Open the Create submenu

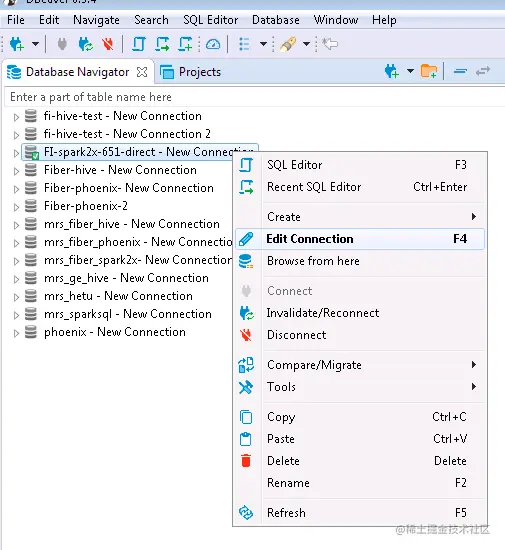(360, 217)
